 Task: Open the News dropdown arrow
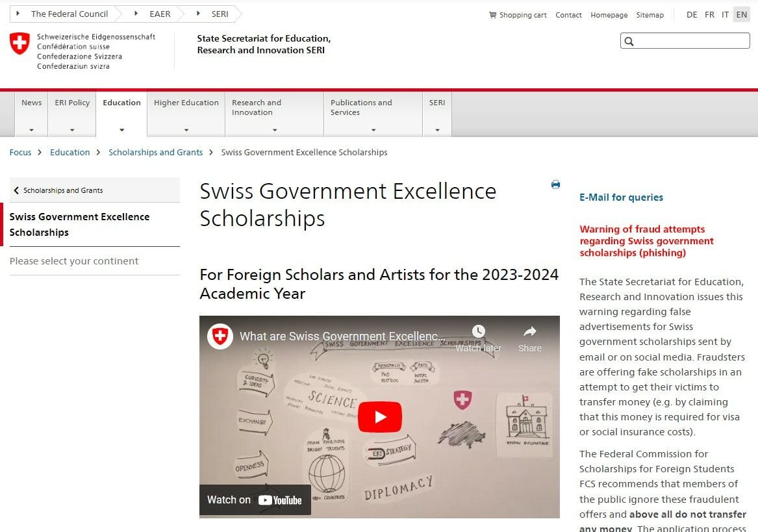31,130
